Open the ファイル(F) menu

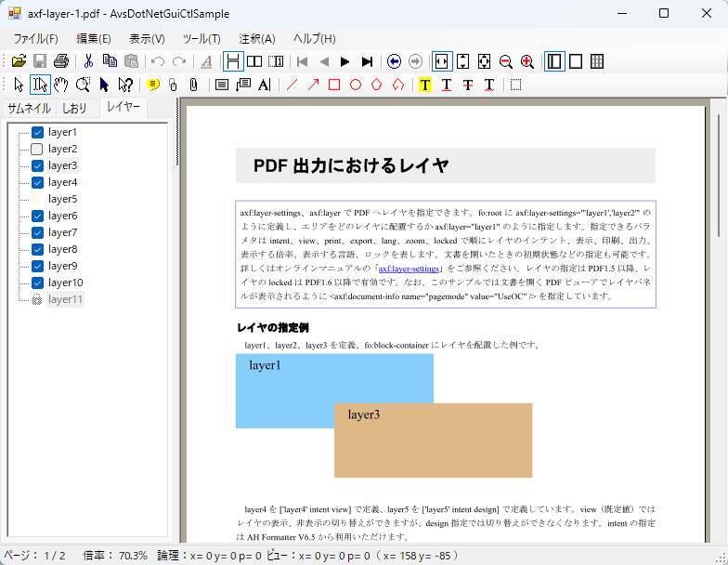(35, 38)
